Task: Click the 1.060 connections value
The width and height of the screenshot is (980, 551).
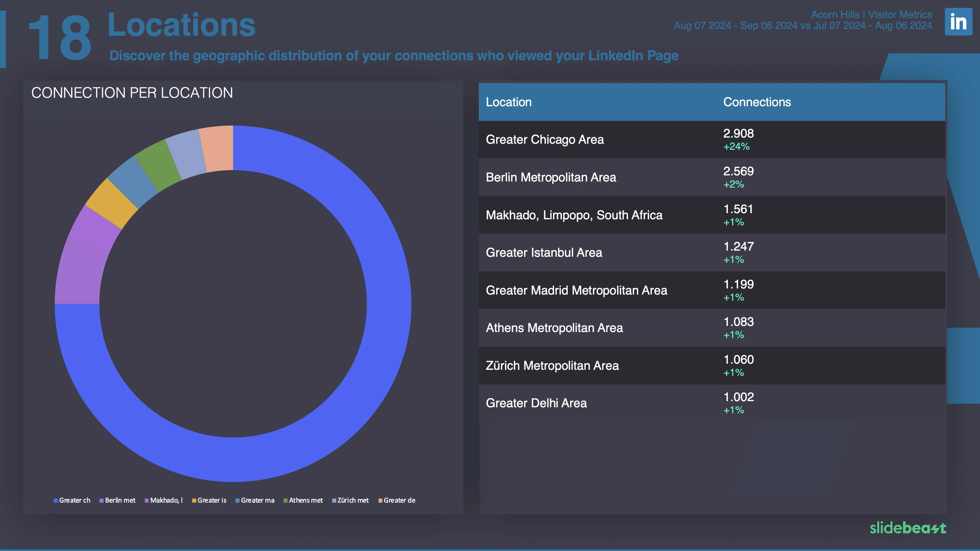Action: tap(738, 359)
